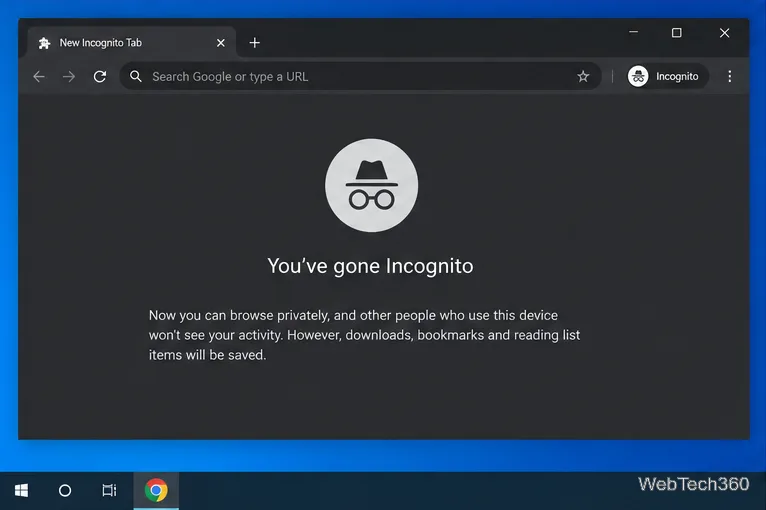Click the "You've gone Incognito" heading
766x510 pixels.
(370, 266)
